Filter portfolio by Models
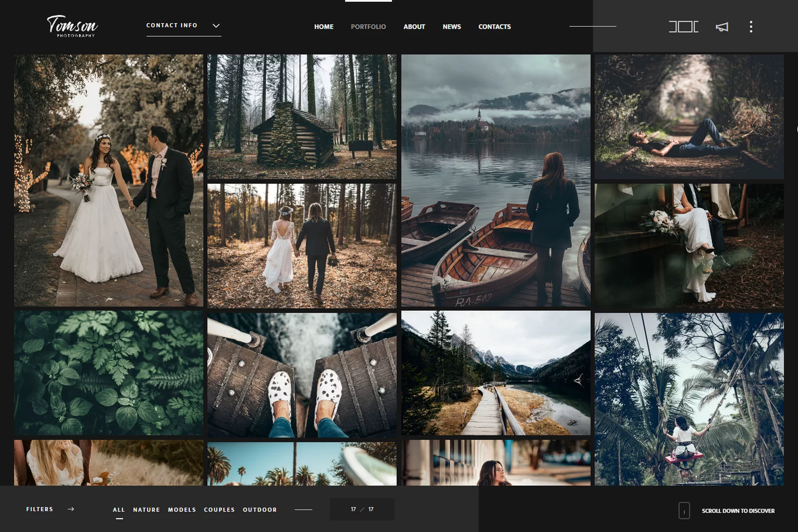Screen dimensions: 798x532 click(x=182, y=510)
